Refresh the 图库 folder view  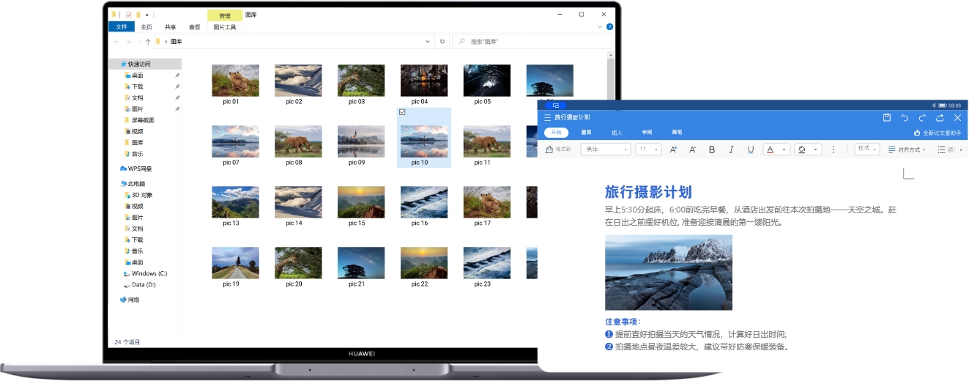(x=442, y=42)
